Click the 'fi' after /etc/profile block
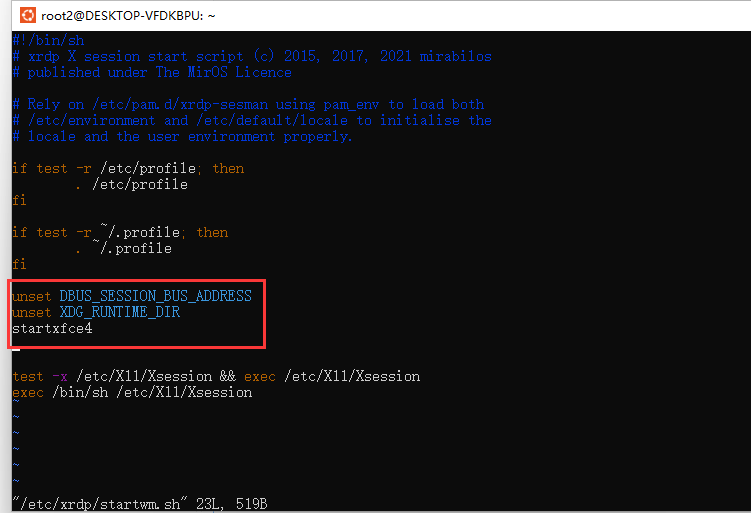 pos(19,200)
